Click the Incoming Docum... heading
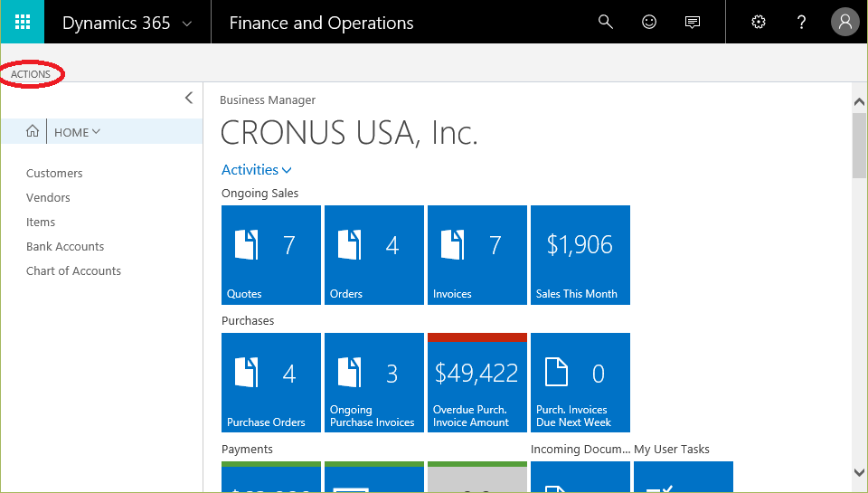This screenshot has width=868, height=493. pyautogui.click(x=580, y=450)
